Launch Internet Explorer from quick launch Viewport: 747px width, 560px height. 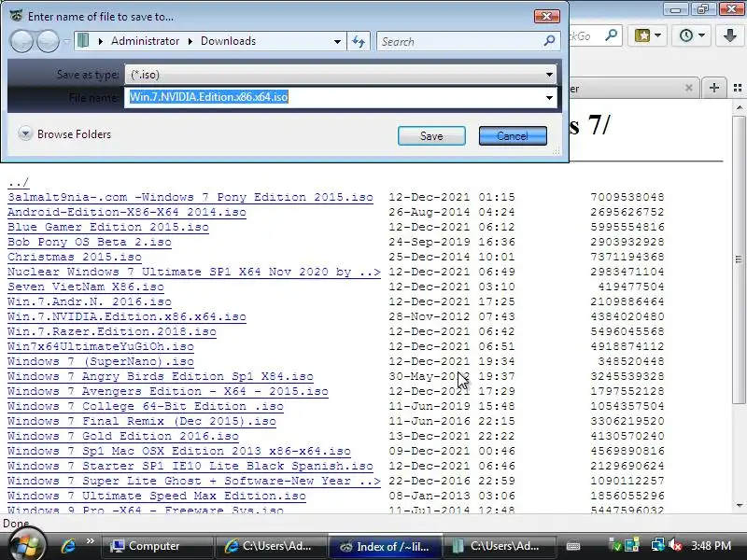(x=68, y=546)
